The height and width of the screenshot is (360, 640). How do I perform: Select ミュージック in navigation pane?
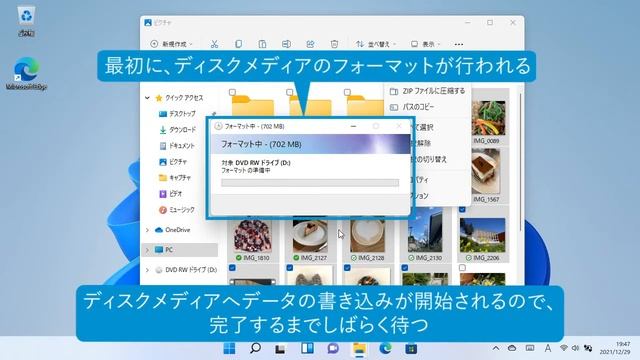pos(176,210)
